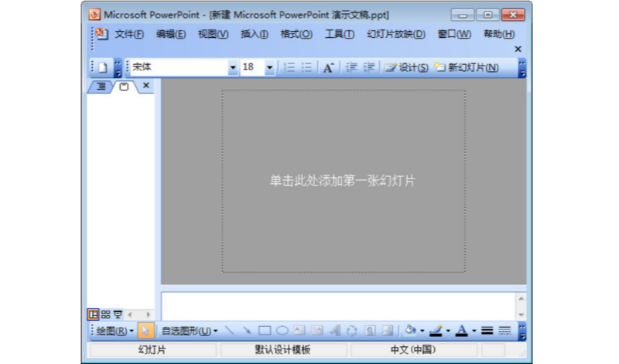The width and height of the screenshot is (619, 364).
Task: Open the 幻灯片放映(D) menu
Action: click(396, 34)
